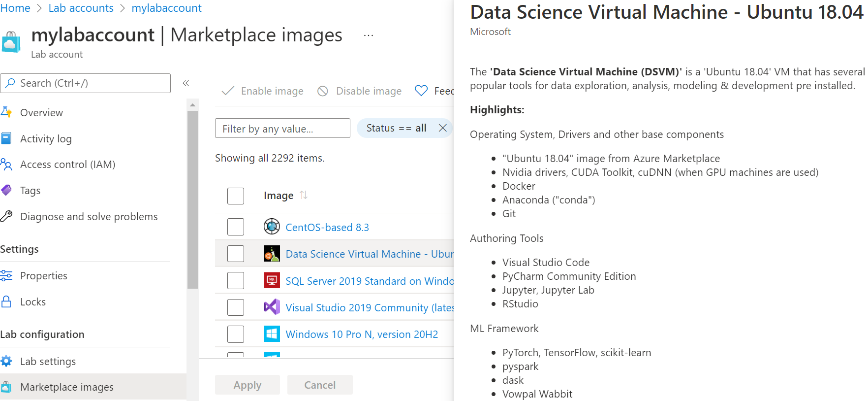Click the Apply button
Viewport: 868px width, 401px height.
coord(248,385)
